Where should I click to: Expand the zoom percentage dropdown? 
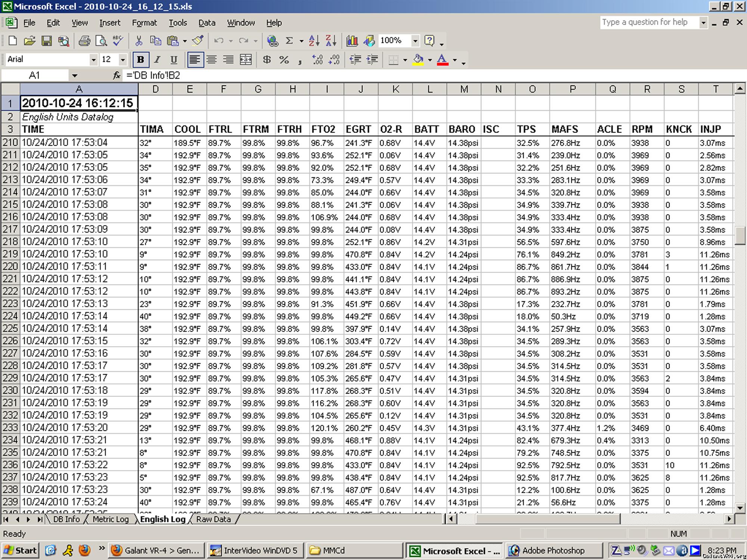coord(415,41)
